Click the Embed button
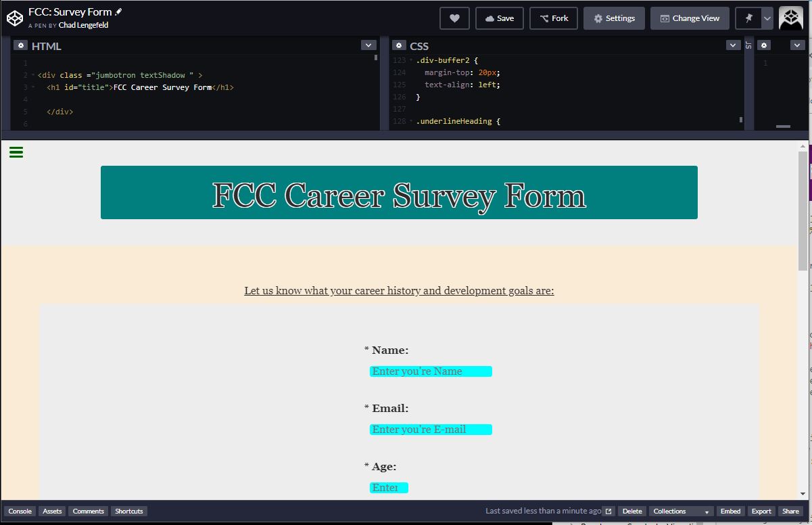 (730, 511)
